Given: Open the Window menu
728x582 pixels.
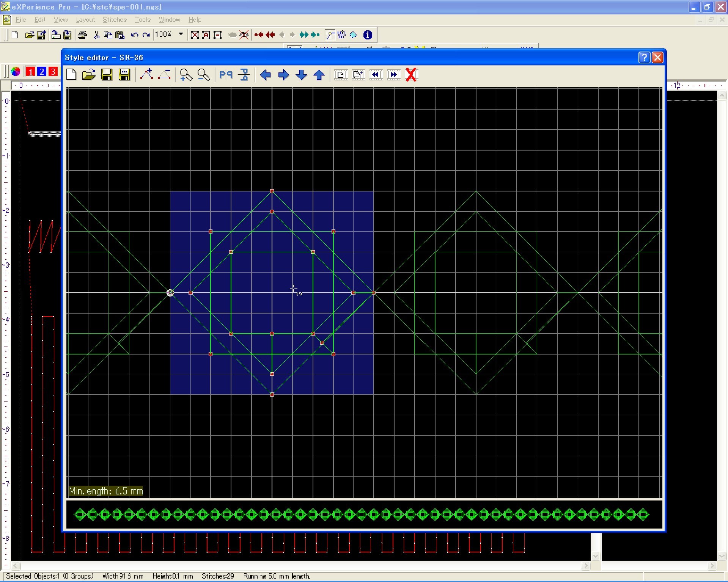Looking at the screenshot, I should click(x=169, y=20).
